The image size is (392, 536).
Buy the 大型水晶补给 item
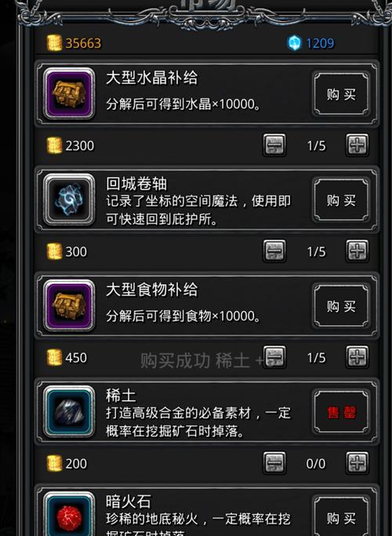(341, 94)
